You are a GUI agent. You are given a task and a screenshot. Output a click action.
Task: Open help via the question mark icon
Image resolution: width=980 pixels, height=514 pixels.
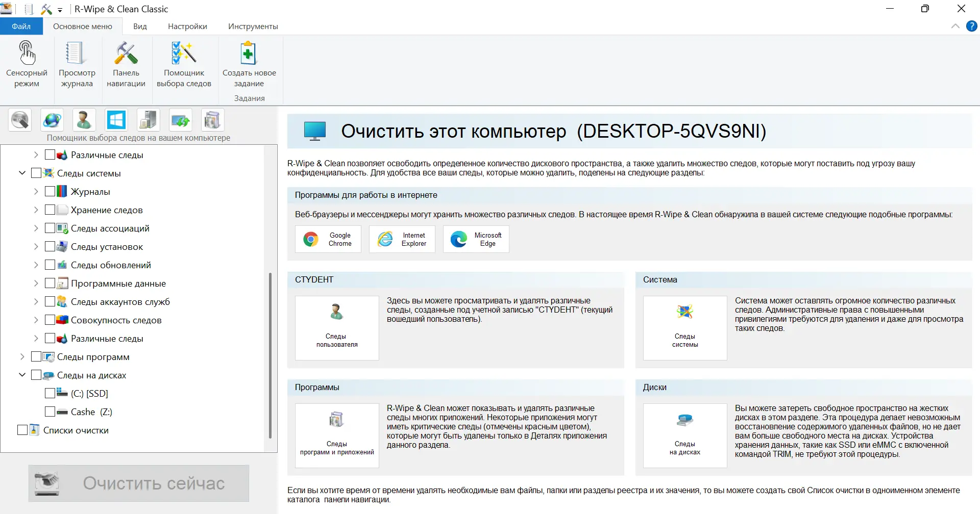point(971,26)
